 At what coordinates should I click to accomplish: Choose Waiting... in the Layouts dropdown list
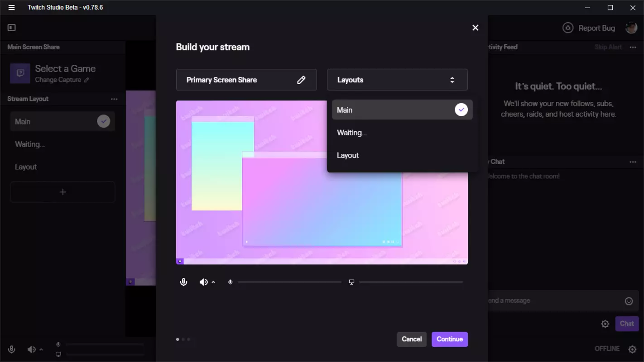click(x=402, y=133)
